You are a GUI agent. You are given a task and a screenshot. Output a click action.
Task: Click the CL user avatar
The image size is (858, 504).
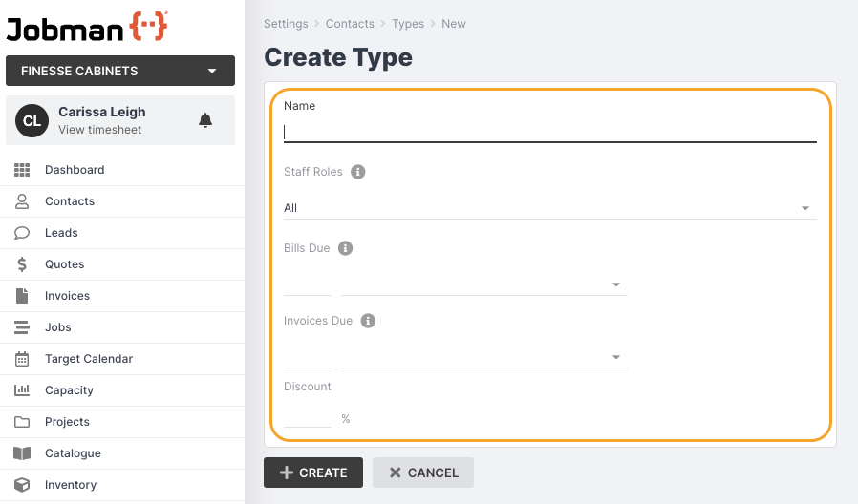[x=32, y=120]
